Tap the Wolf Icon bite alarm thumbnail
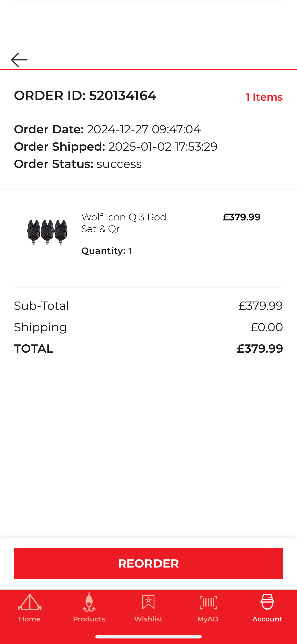The image size is (297, 644). pyautogui.click(x=47, y=232)
